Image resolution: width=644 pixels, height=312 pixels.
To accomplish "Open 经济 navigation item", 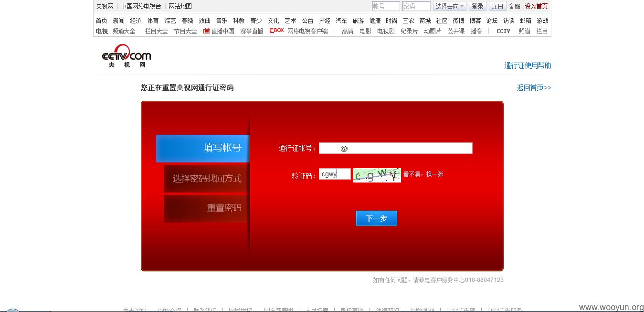I will (x=136, y=21).
